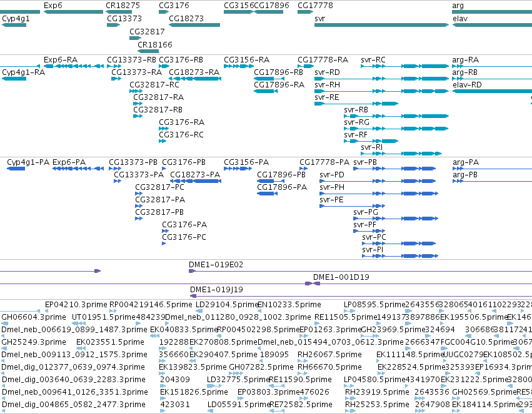Click the CG18273 gene label
The width and height of the screenshot is (532, 414).
pos(186,19)
